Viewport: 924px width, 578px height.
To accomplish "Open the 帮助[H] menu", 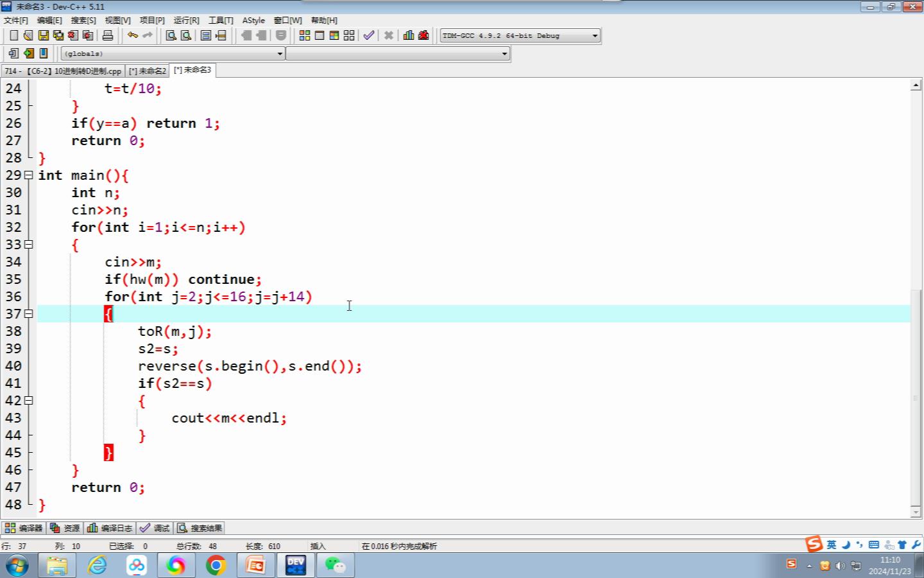I will click(324, 21).
